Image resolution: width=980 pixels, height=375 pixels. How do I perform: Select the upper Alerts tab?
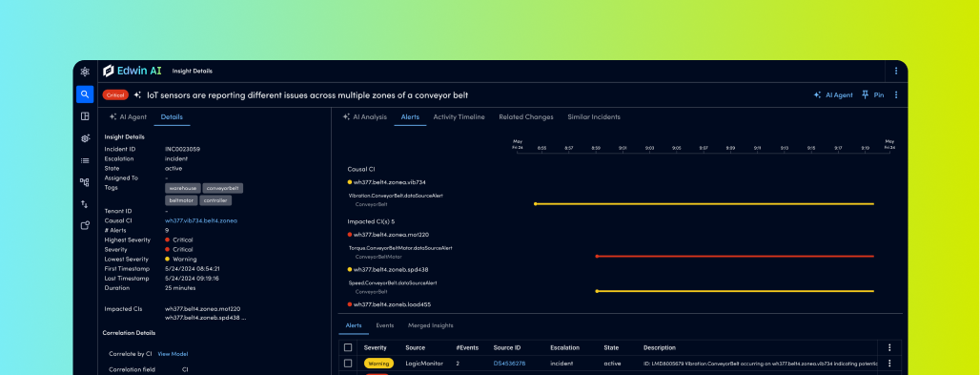410,117
